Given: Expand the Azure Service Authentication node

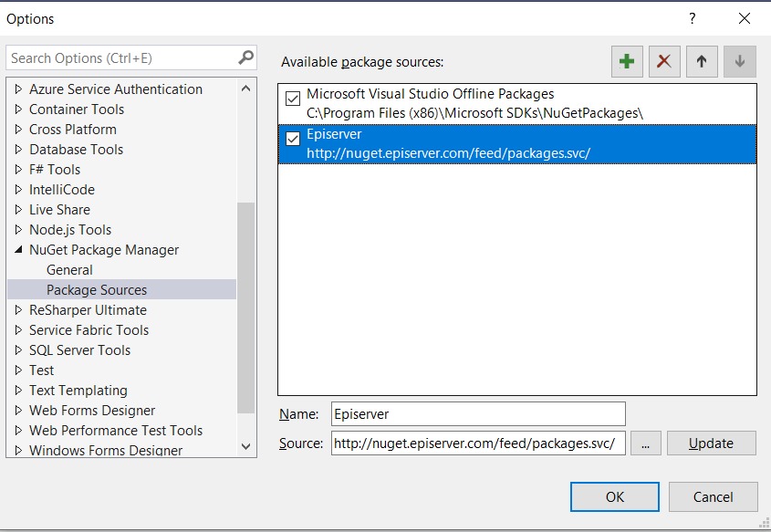Looking at the screenshot, I should pyautogui.click(x=18, y=89).
